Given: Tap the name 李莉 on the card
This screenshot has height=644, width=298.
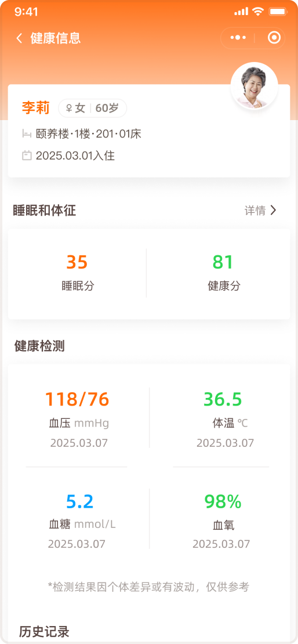Looking at the screenshot, I should click(x=36, y=108).
